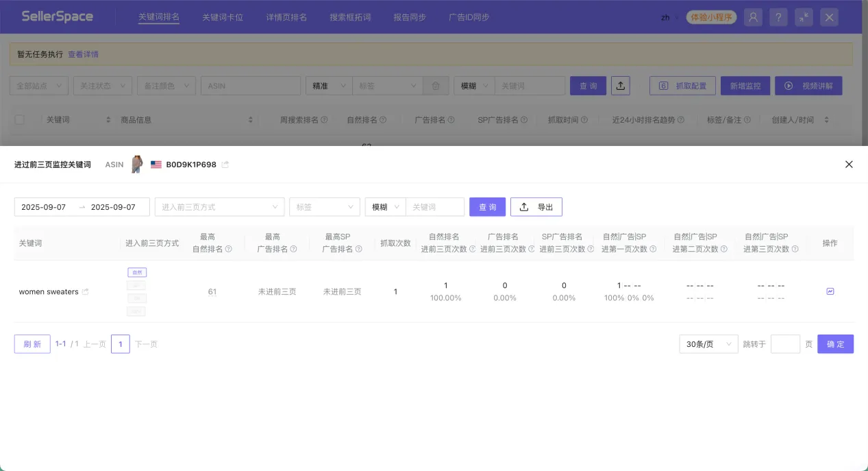Click the ASIN input field

[x=251, y=86]
